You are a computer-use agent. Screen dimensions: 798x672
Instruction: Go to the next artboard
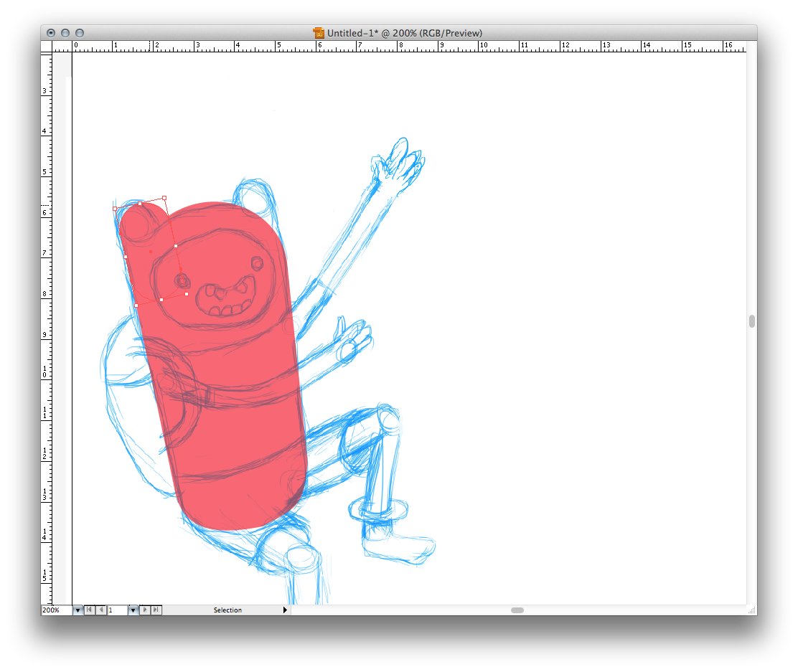145,610
